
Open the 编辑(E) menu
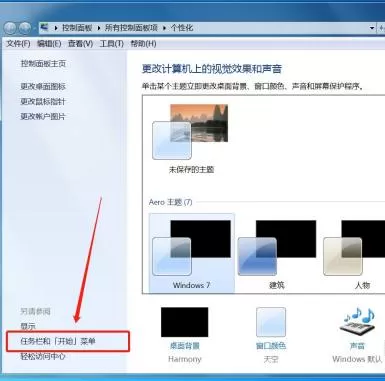pos(49,44)
